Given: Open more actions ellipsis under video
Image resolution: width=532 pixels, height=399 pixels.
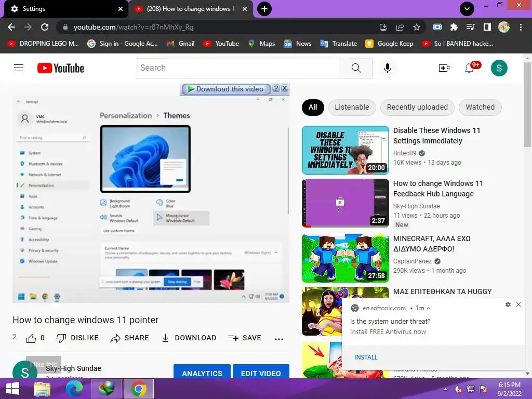Looking at the screenshot, I should click(x=279, y=339).
